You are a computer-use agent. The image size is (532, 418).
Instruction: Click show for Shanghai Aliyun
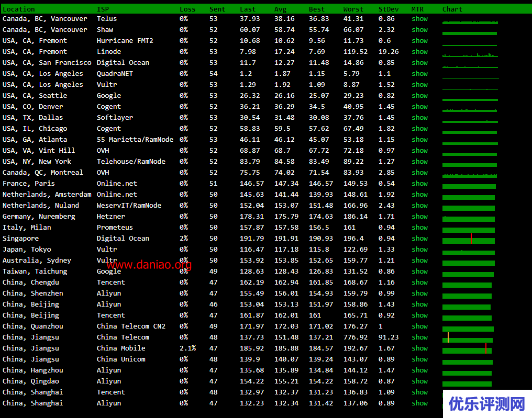tap(420, 403)
